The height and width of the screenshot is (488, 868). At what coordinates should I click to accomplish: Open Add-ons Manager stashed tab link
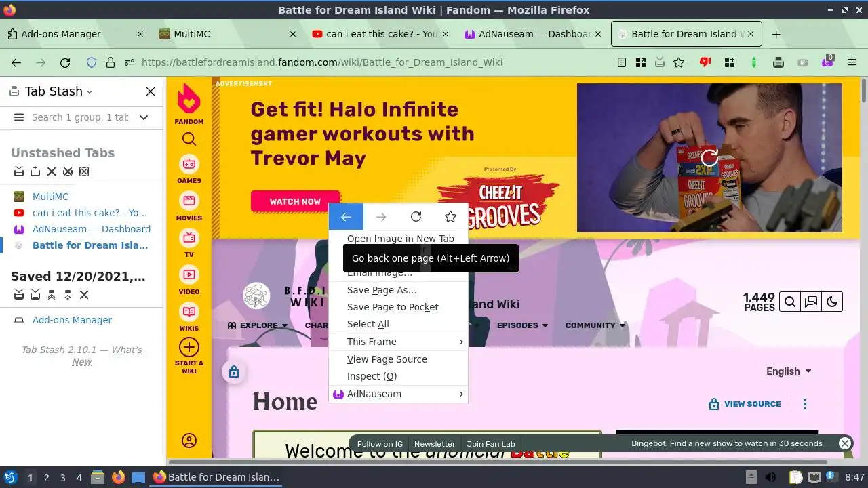[x=72, y=320]
